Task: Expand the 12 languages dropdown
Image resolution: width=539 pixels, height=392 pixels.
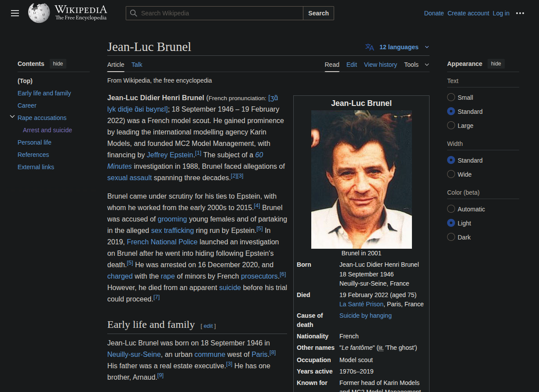Action: tap(404, 47)
